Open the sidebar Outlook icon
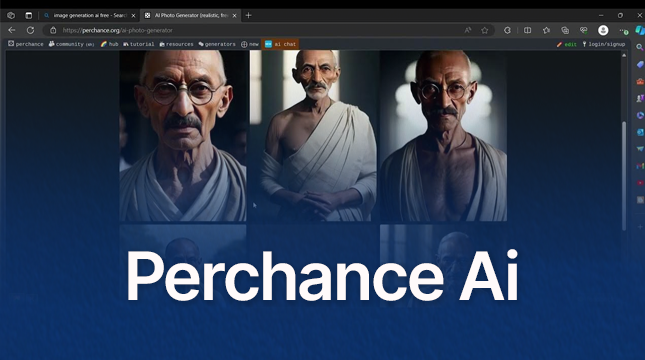This screenshot has height=360, width=645. tap(640, 132)
